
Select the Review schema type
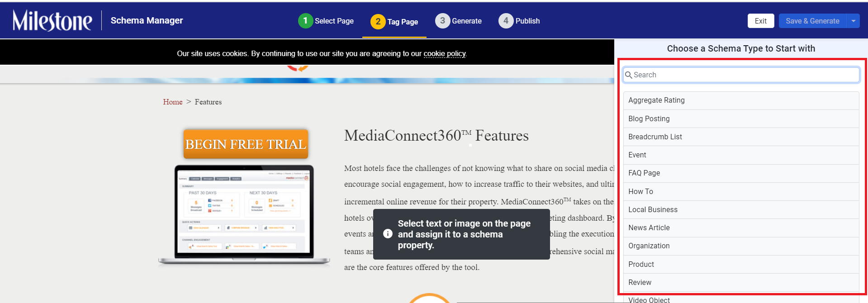click(741, 282)
